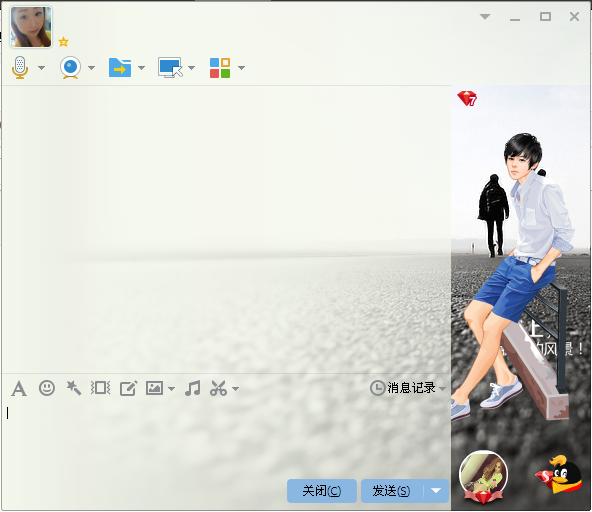Click the red diamond VIP badge
The width and height of the screenshot is (592, 512).
467,99
